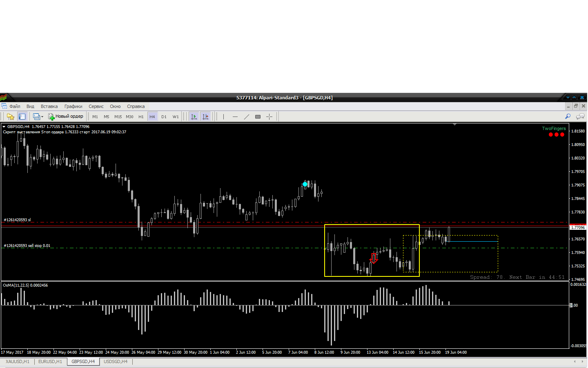This screenshot has height=368, width=588.
Task: Expand the profiles dropdown arrow
Action: (42, 117)
